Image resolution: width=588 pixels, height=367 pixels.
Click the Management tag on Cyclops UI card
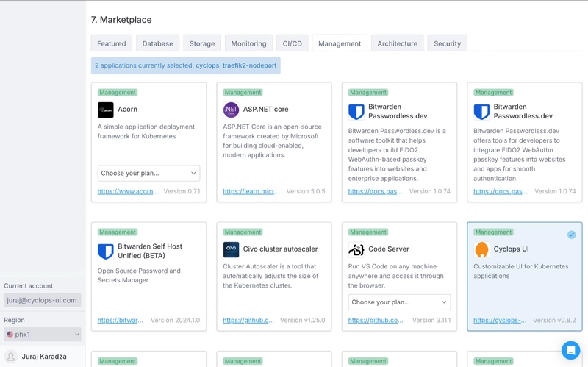[493, 232]
